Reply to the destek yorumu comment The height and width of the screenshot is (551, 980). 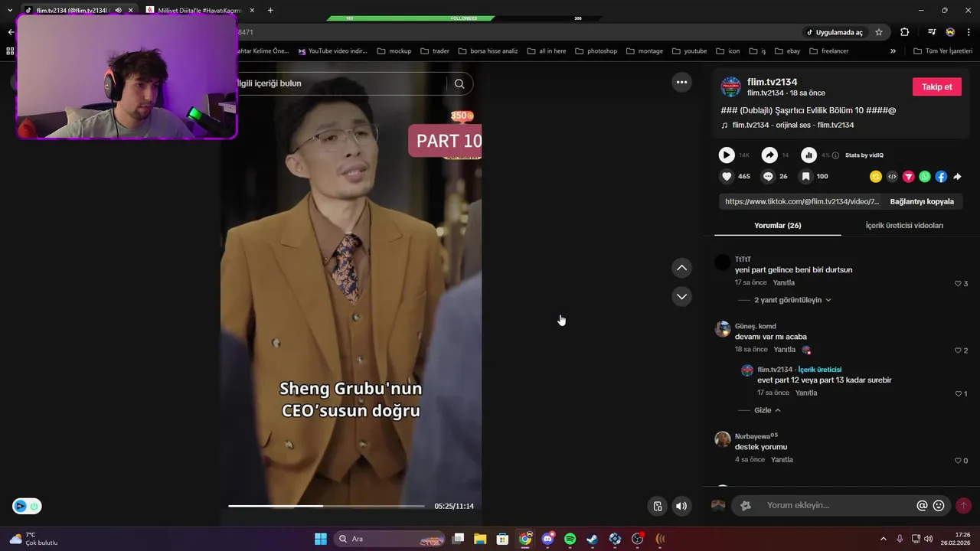(x=782, y=460)
